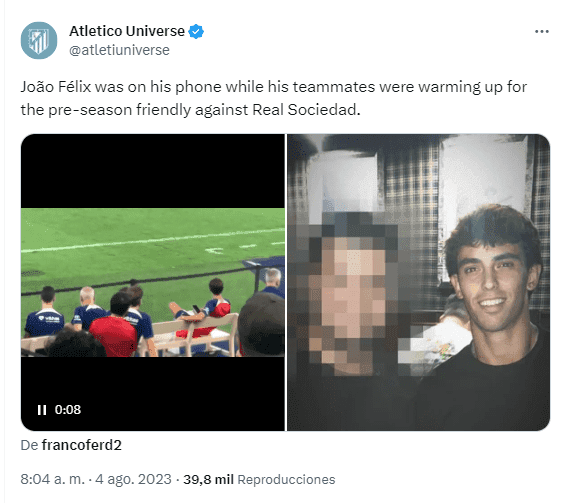Screen dimensions: 566x503
Task: Click the 8:04 a. m. timestamp
Action: (52, 480)
